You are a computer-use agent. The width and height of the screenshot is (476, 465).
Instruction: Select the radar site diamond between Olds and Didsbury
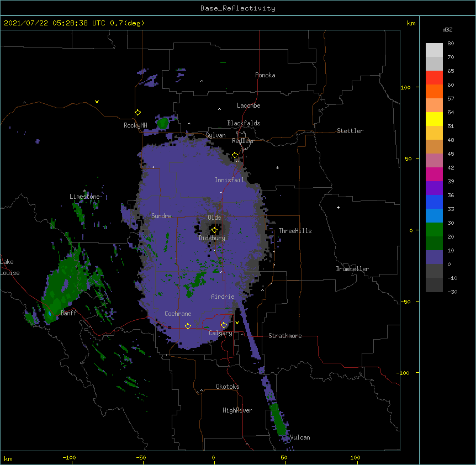tap(214, 230)
